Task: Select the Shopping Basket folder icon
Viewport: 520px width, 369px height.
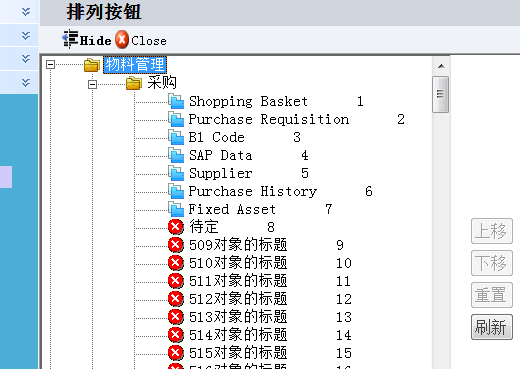Action: tap(176, 101)
